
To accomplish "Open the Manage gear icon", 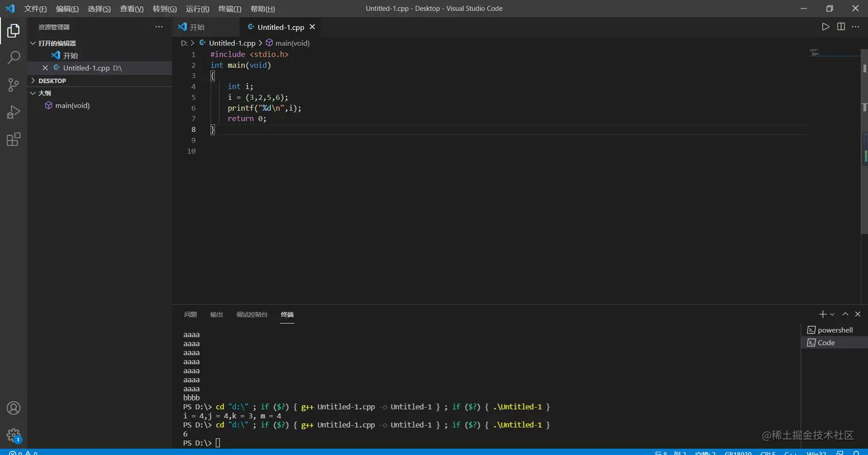I will click(13, 435).
